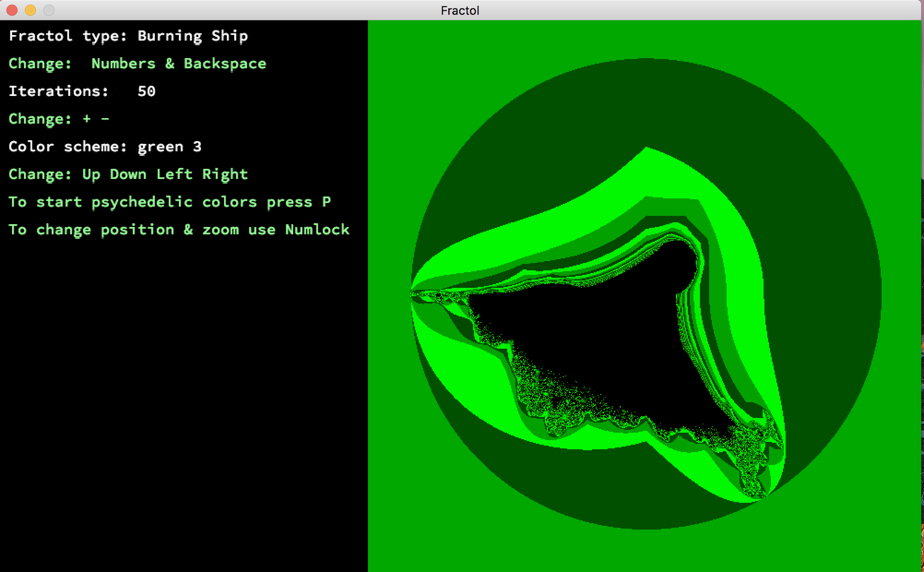Viewport: 924px width, 572px height.
Task: Click the Numlock zoom instruction line
Action: coord(178,230)
